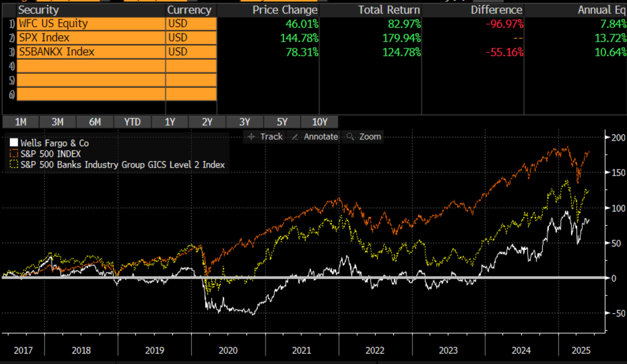This screenshot has height=364, width=627.
Task: Switch chart range to 1M
Action: click(21, 122)
